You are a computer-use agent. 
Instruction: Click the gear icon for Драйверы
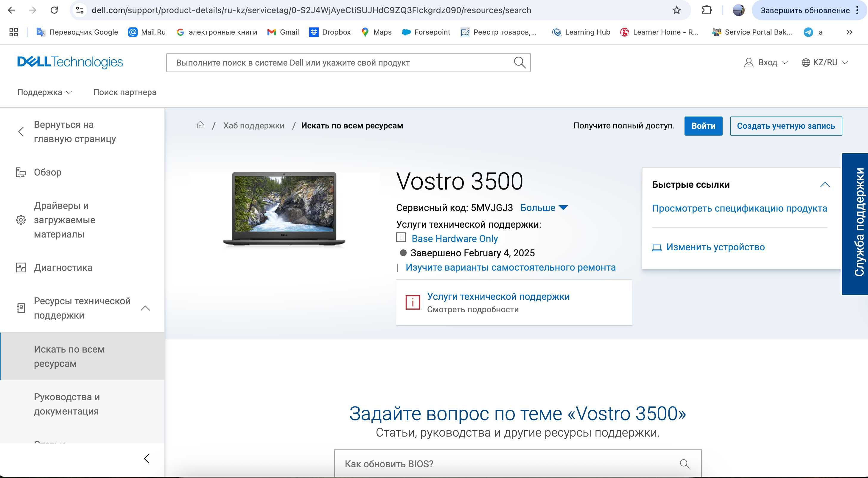coord(21,220)
